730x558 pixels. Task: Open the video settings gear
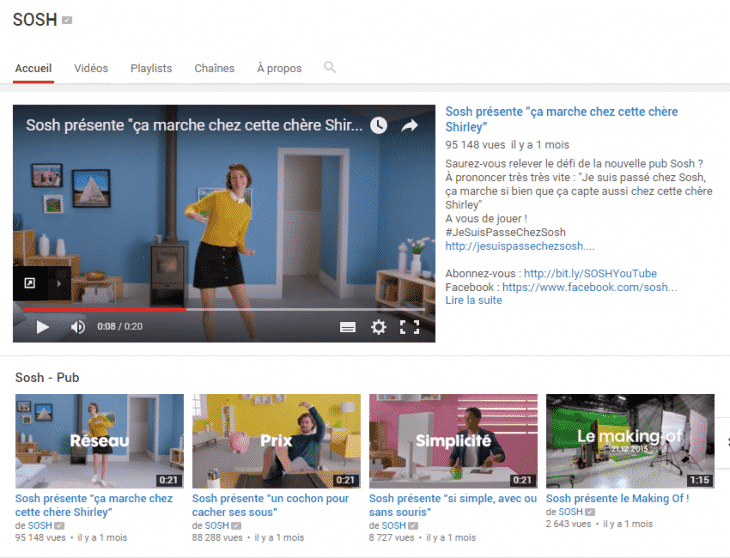pos(378,327)
